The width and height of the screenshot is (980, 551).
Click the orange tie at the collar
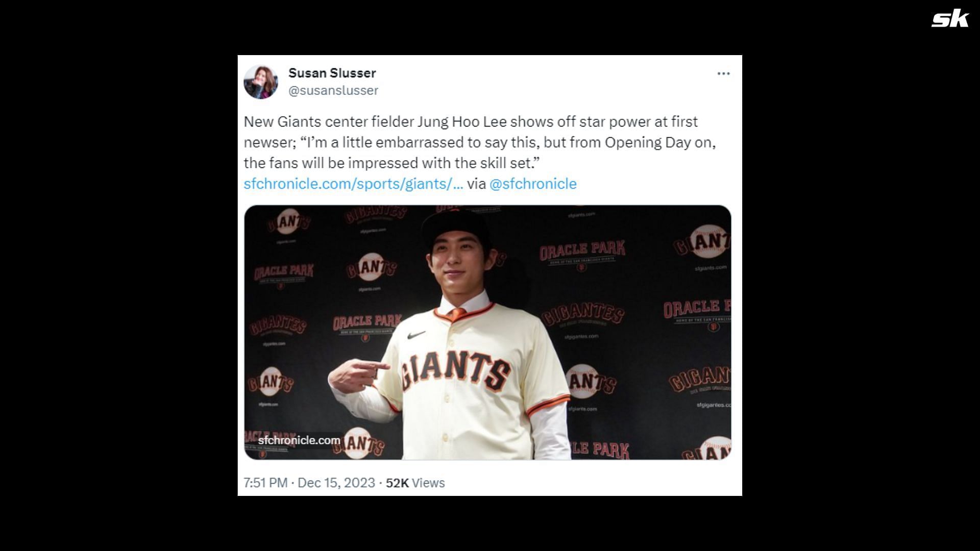click(457, 314)
